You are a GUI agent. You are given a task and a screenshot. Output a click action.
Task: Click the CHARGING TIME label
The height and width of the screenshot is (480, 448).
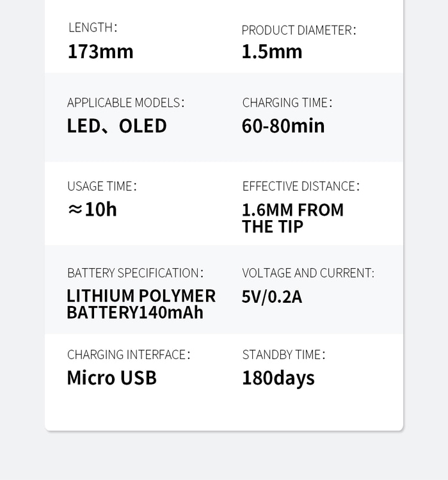tap(287, 102)
